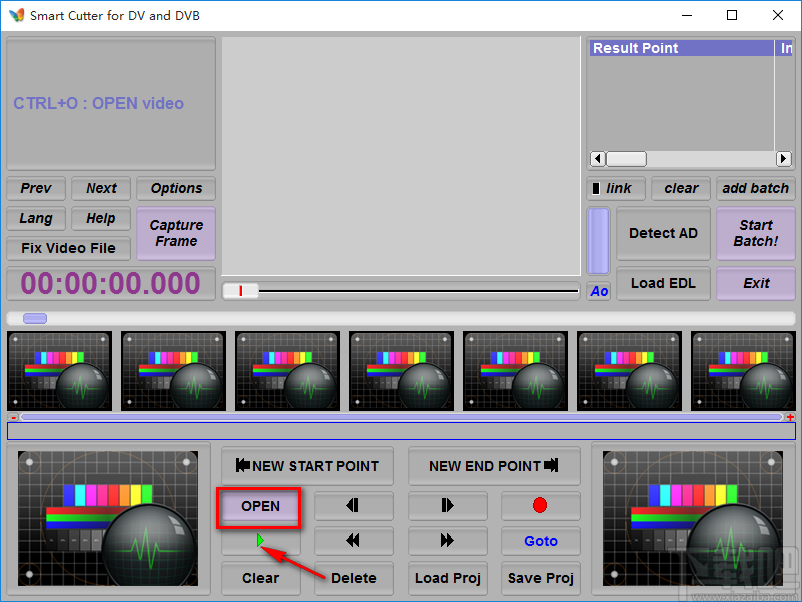Click the fast rewind double-arrow button

coord(353,541)
